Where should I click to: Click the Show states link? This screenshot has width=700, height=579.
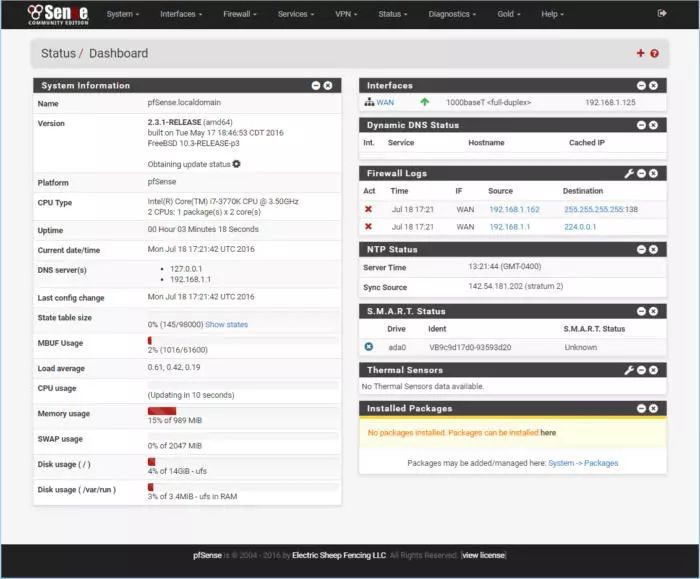coord(226,325)
